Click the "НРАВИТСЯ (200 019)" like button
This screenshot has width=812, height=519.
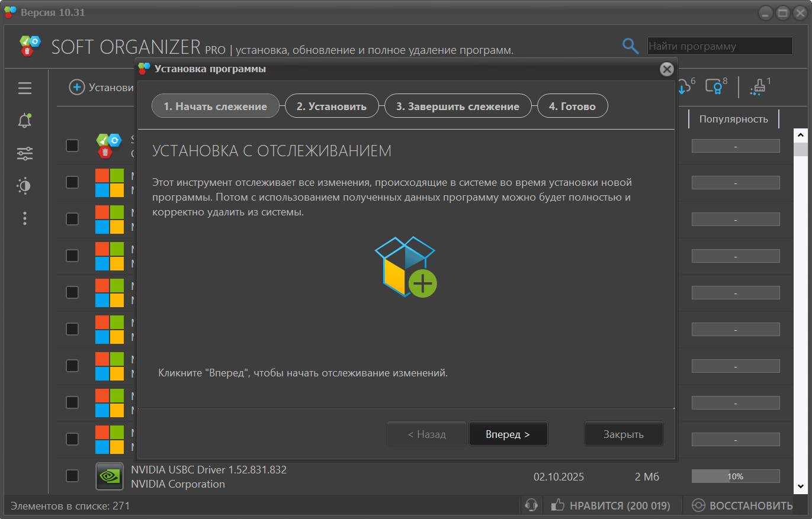(x=611, y=505)
